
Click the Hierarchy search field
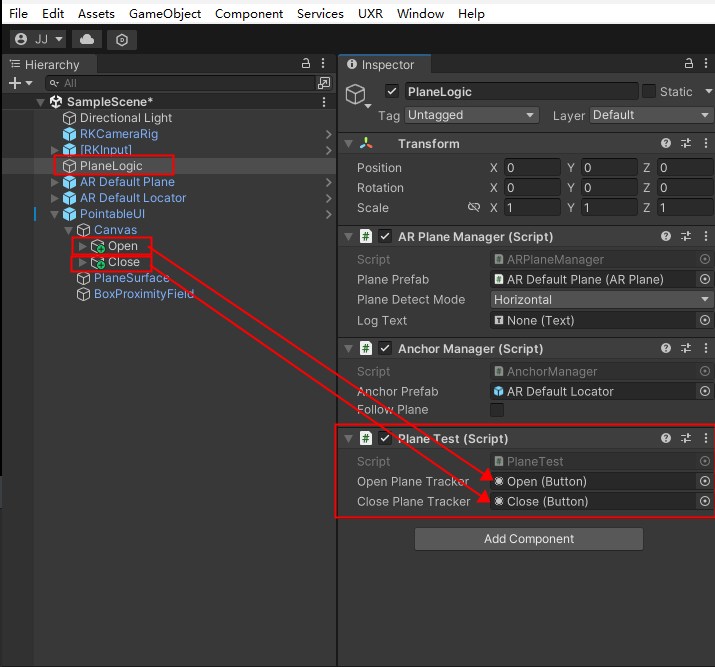[180, 83]
